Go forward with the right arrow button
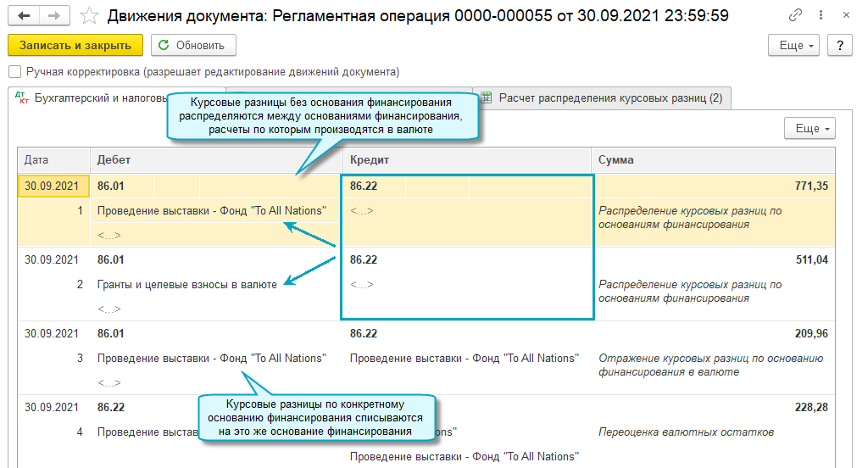Viewport: 868px width, 468px height. [54, 15]
